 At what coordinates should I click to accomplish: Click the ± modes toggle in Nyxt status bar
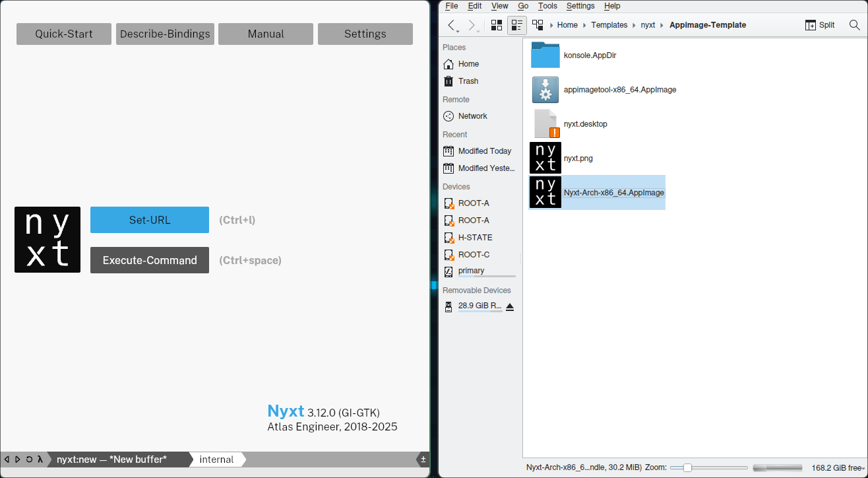pyautogui.click(x=423, y=460)
